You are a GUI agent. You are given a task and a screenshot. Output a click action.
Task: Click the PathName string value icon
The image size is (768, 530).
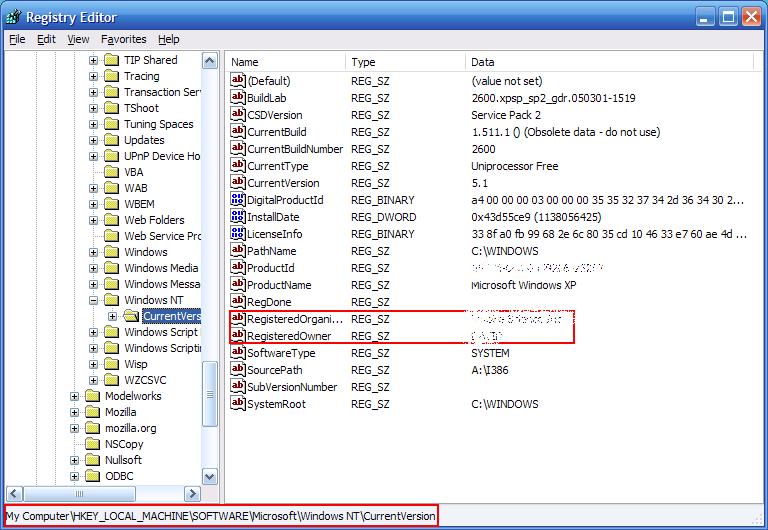238,250
